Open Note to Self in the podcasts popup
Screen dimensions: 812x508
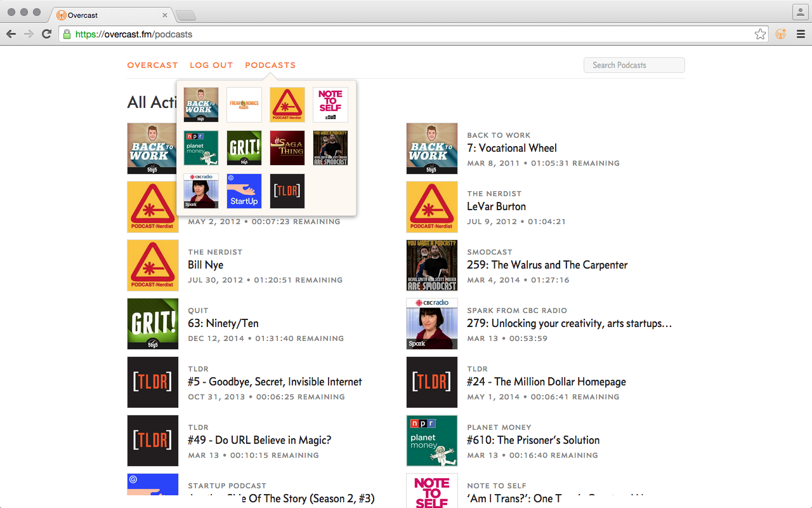pos(331,105)
